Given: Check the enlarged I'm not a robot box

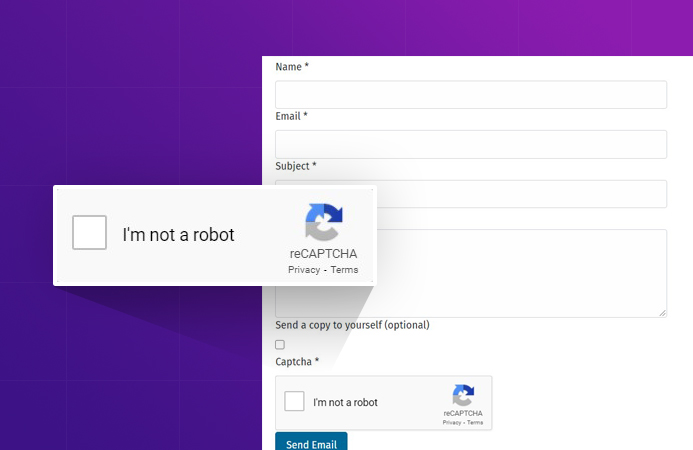Looking at the screenshot, I should click(x=89, y=233).
